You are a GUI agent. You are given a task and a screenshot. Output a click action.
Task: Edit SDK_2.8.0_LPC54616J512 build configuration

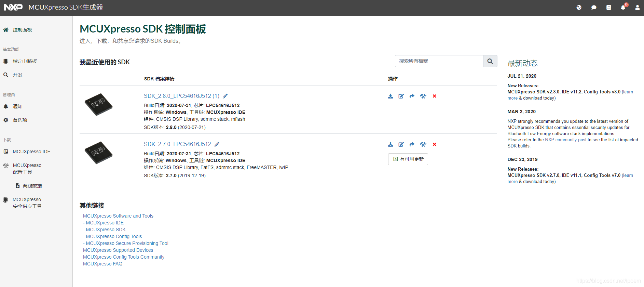click(x=401, y=96)
